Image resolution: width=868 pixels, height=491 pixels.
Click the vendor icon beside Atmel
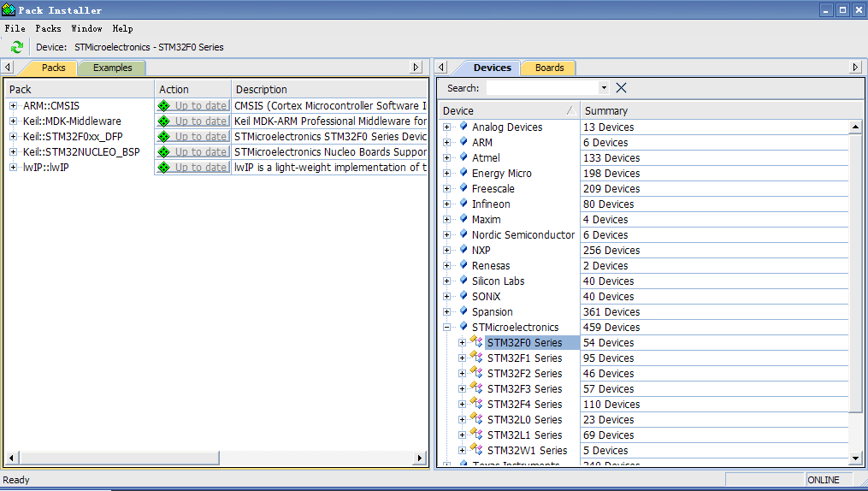464,157
